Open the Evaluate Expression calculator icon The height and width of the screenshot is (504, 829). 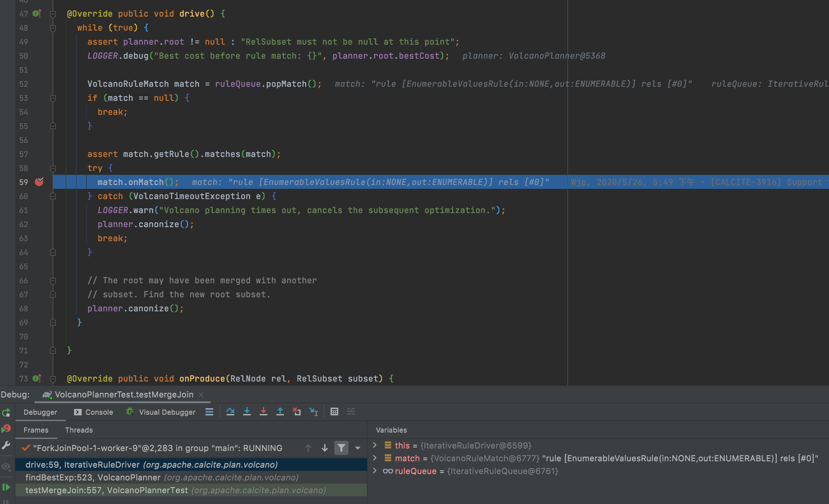(x=334, y=411)
